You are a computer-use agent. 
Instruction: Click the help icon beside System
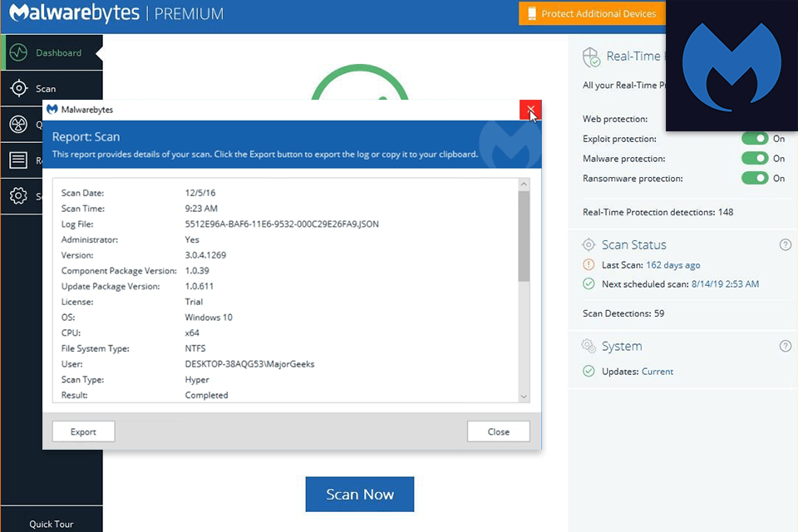point(786,346)
